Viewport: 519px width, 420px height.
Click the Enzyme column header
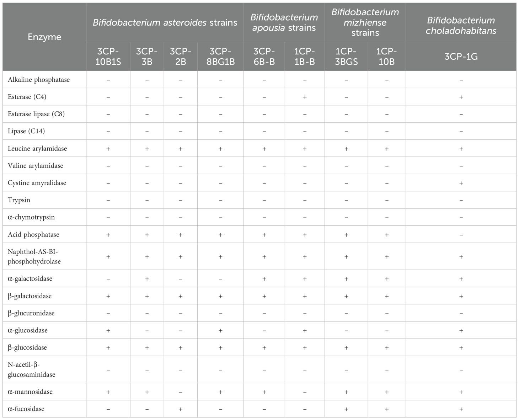pos(44,37)
